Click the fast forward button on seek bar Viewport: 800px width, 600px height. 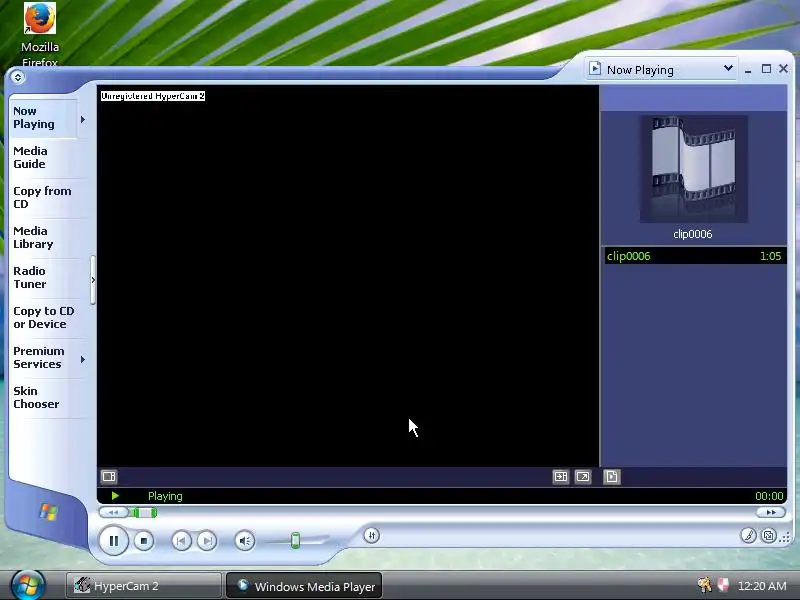771,512
